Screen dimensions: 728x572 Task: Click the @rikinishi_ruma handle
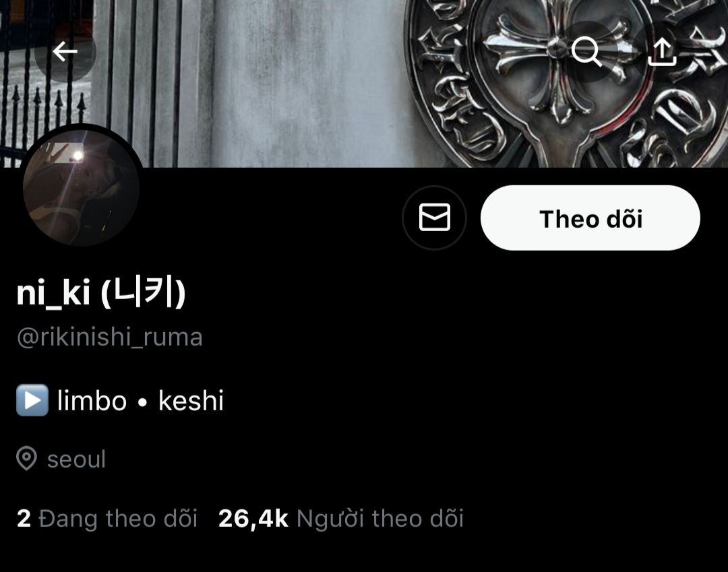click(110, 338)
